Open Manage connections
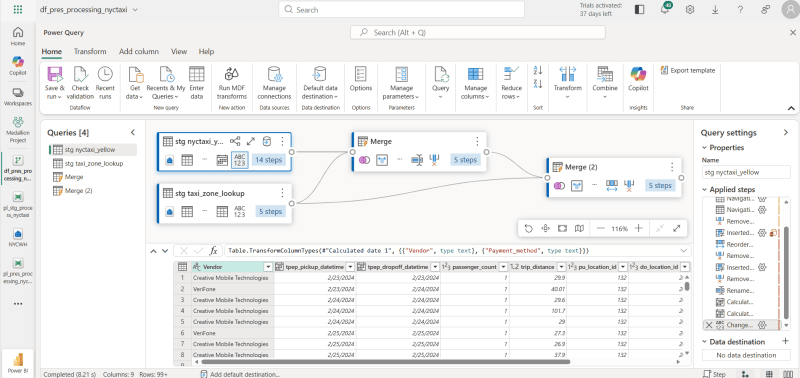800x378 pixels. (x=274, y=83)
